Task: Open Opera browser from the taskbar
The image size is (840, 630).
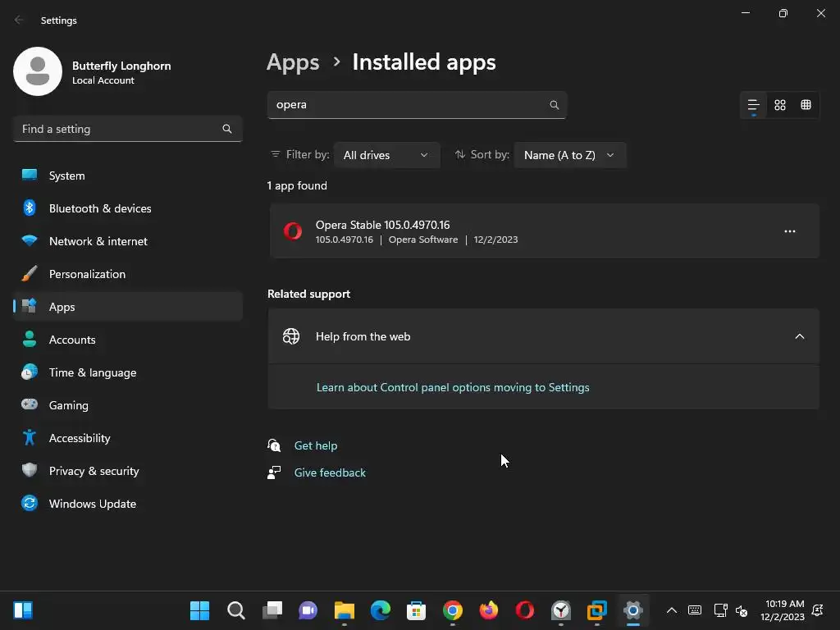Action: click(x=525, y=610)
